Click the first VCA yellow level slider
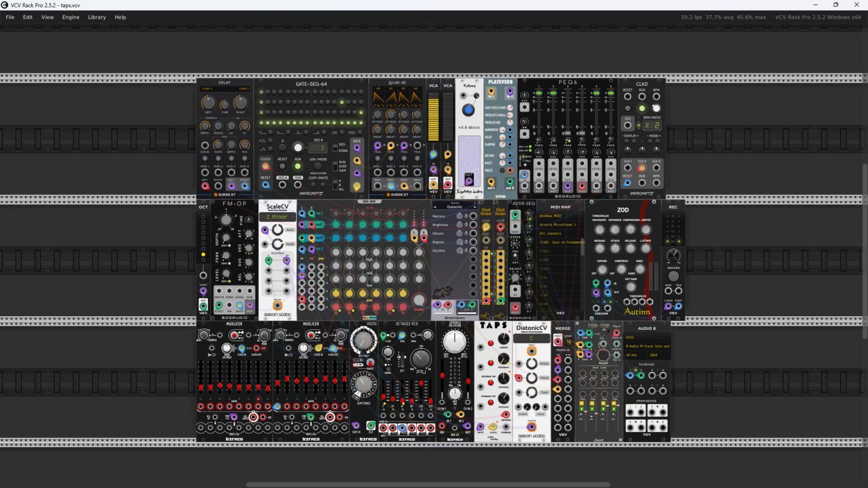Image resolution: width=868 pixels, height=488 pixels. click(433, 117)
